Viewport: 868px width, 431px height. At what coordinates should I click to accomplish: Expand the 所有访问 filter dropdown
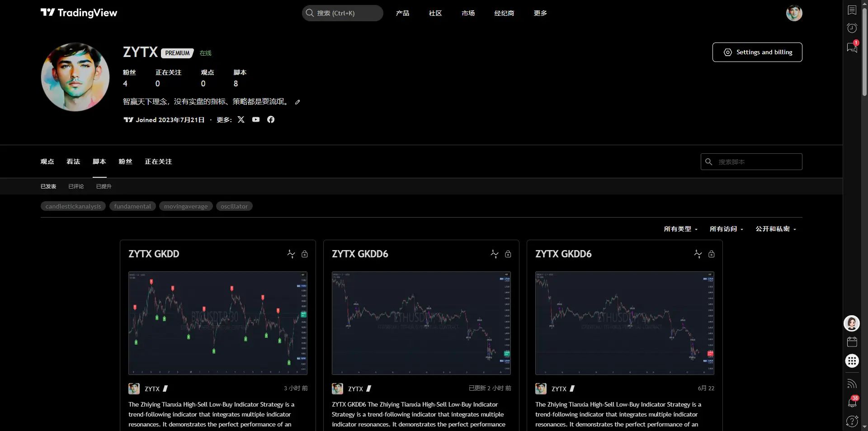tap(726, 229)
